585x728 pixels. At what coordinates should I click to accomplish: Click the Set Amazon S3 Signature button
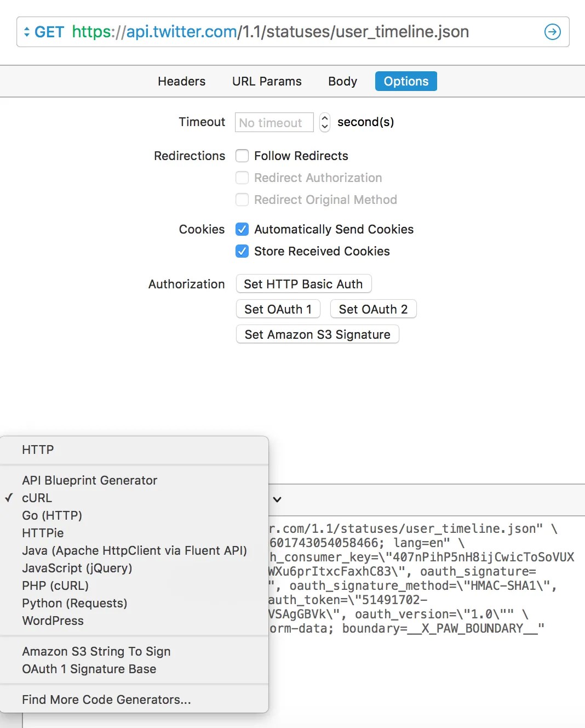pyautogui.click(x=318, y=334)
